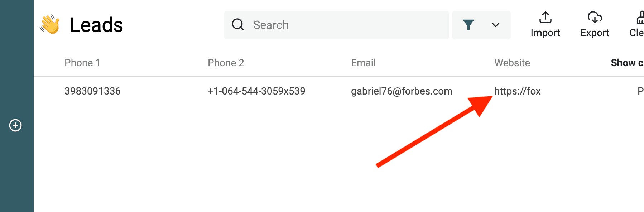Click the Leads page title
The height and width of the screenshot is (212, 644).
click(x=96, y=25)
